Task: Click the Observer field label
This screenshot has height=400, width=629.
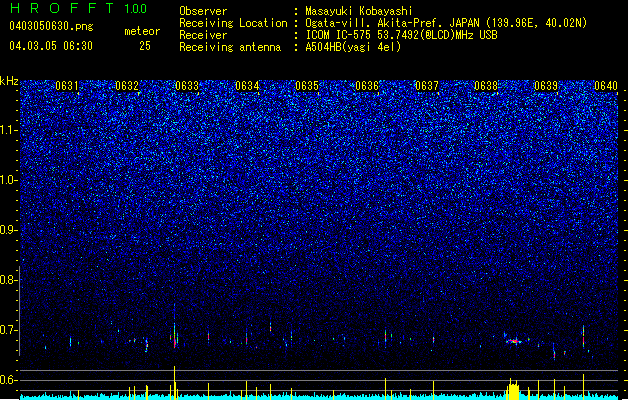Action: (x=203, y=11)
